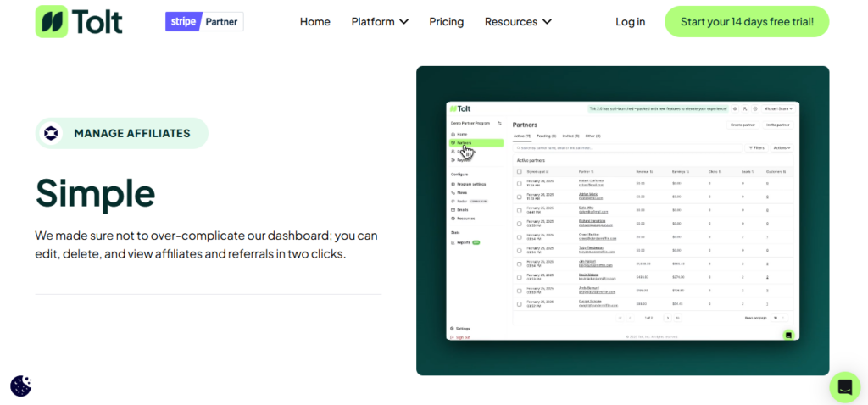Click the theme icon in dashboard header
This screenshot has height=405, width=868.
pos(735,109)
